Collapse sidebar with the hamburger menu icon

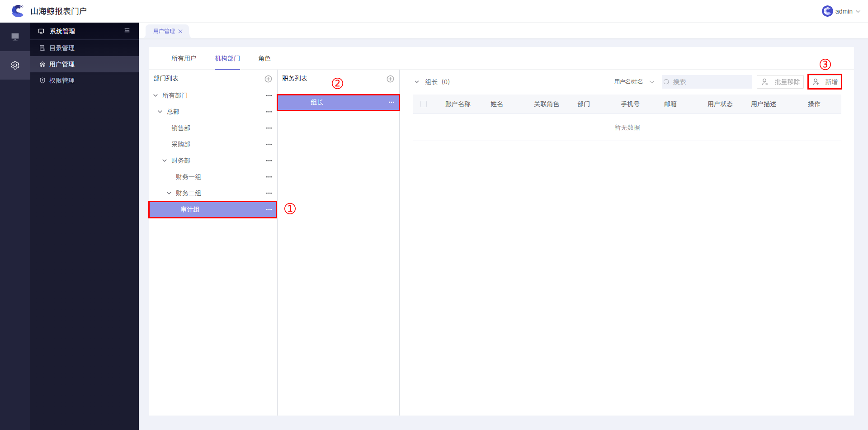pyautogui.click(x=127, y=31)
